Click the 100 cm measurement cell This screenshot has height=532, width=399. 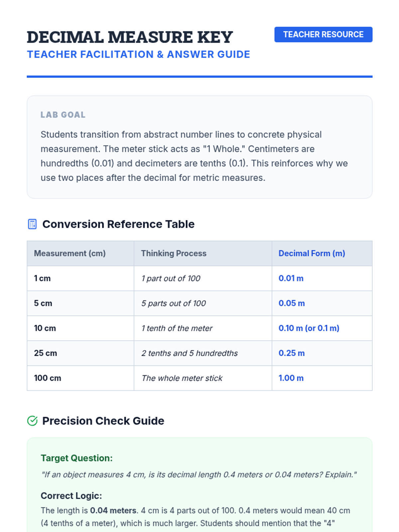point(48,378)
